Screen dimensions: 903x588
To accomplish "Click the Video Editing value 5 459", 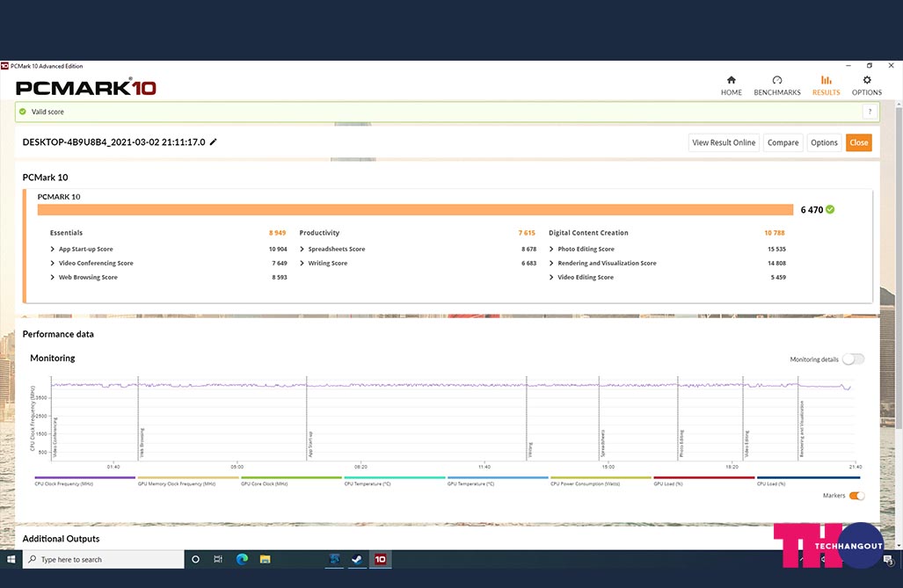I will click(778, 277).
